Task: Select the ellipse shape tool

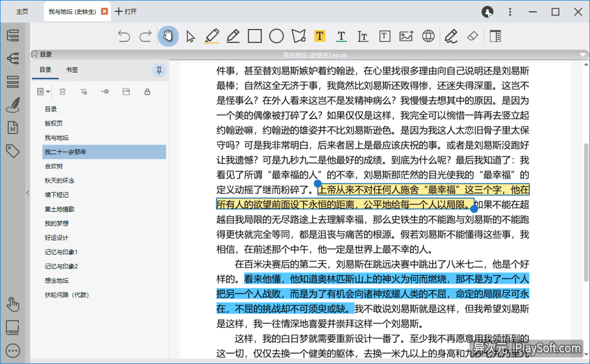Action: tap(276, 36)
